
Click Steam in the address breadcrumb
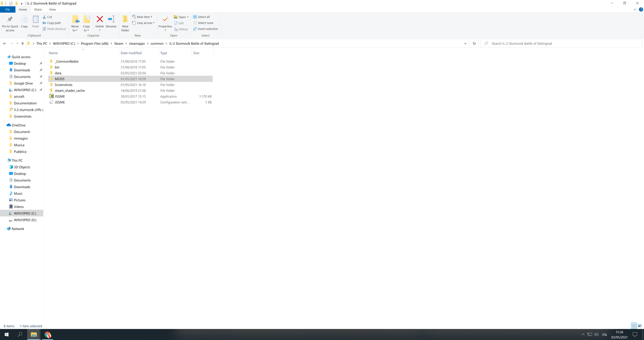pos(118,43)
